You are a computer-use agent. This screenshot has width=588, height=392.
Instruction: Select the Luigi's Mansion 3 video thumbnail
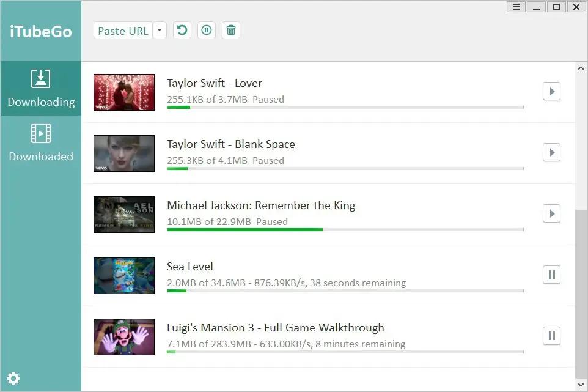124,336
